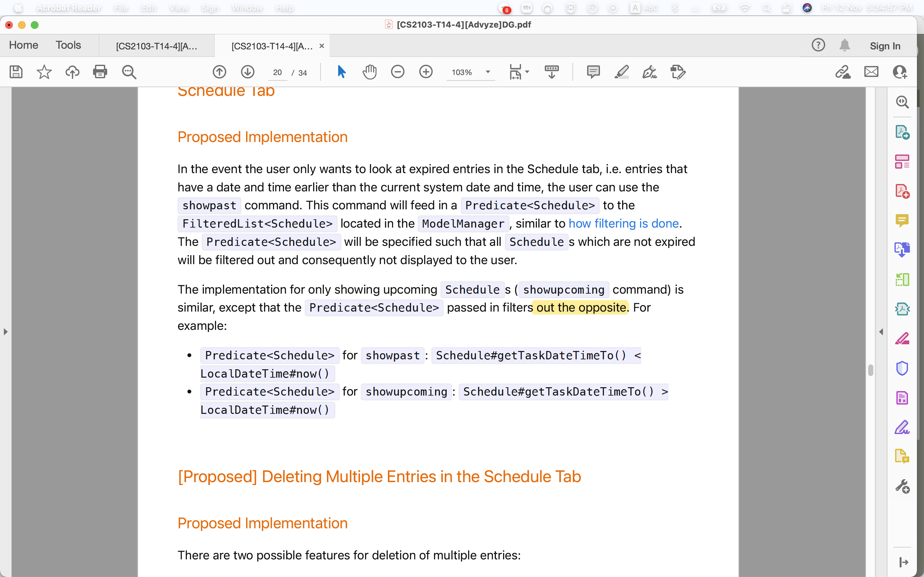
Task: Open the first CS2103-T14-4 document tab
Action: [x=157, y=46]
